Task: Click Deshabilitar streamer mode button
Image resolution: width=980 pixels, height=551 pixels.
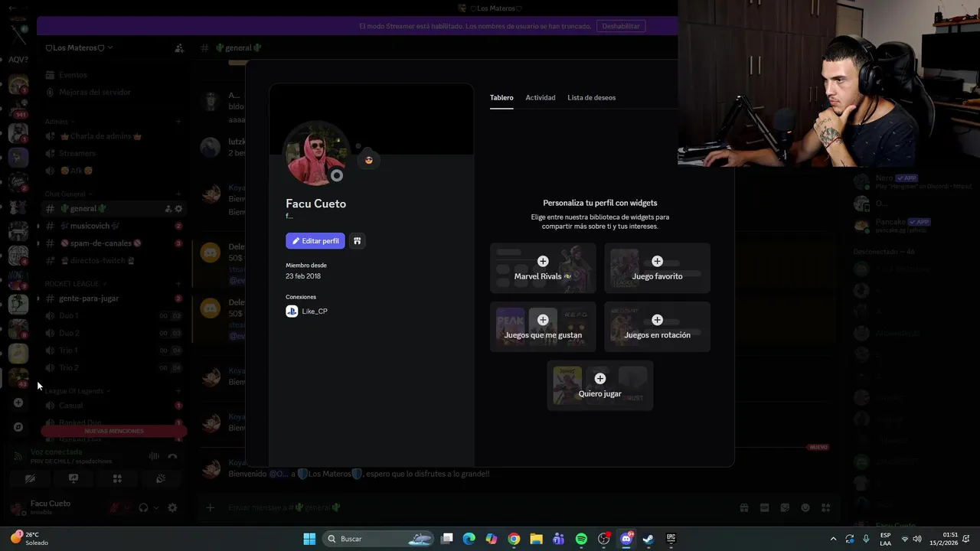Action: (x=621, y=26)
